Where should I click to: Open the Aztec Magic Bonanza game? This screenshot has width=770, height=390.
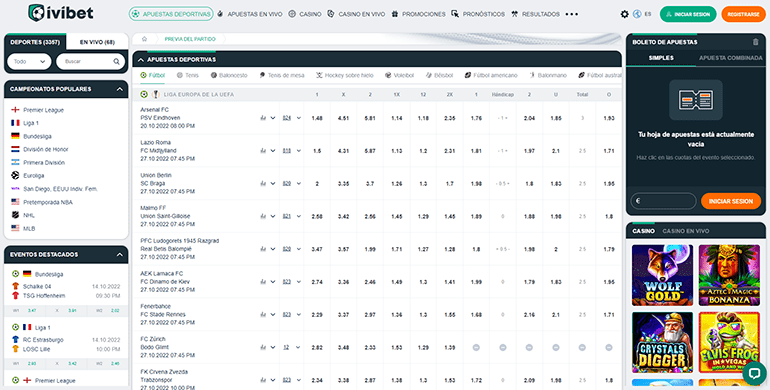(x=729, y=275)
